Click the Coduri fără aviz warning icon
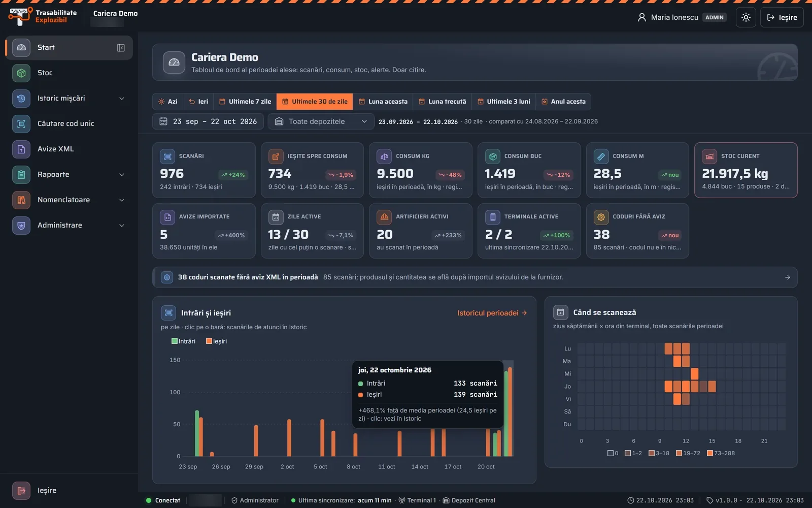This screenshot has width=812, height=508. 601,217
